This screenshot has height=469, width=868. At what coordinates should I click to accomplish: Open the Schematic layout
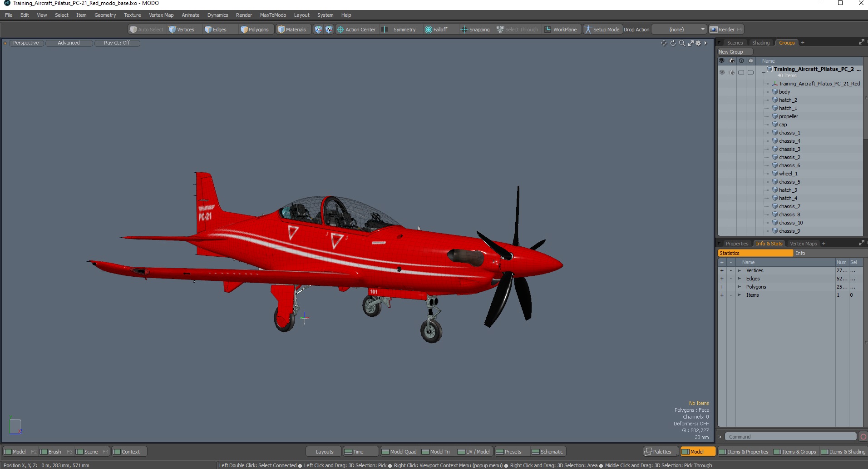point(547,452)
